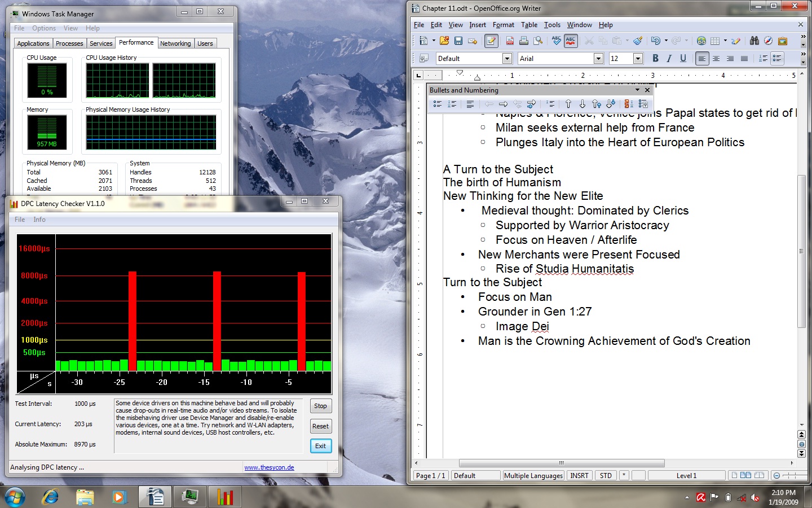Click the Format Paintbrush icon
Image resolution: width=812 pixels, height=508 pixels.
pos(638,41)
